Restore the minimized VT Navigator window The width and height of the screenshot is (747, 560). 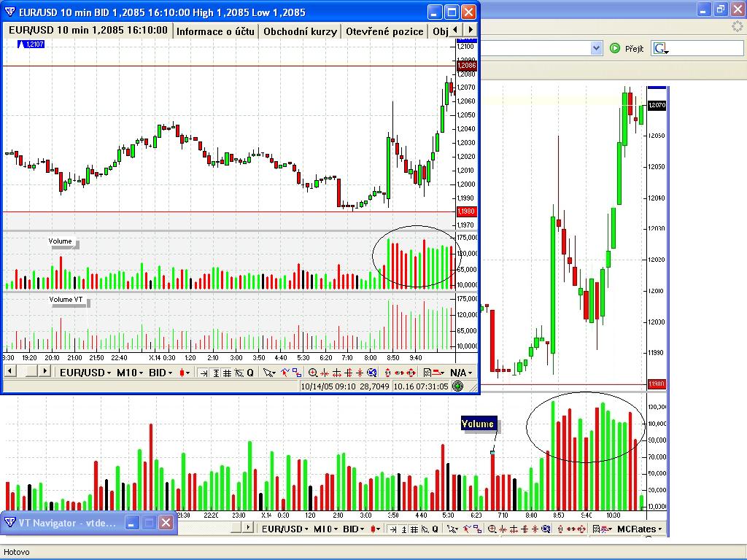pos(149,523)
